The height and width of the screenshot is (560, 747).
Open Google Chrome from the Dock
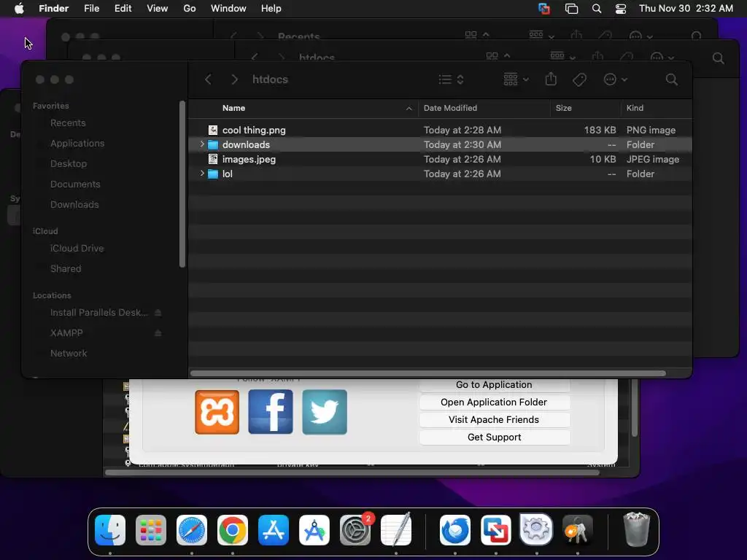tap(233, 530)
